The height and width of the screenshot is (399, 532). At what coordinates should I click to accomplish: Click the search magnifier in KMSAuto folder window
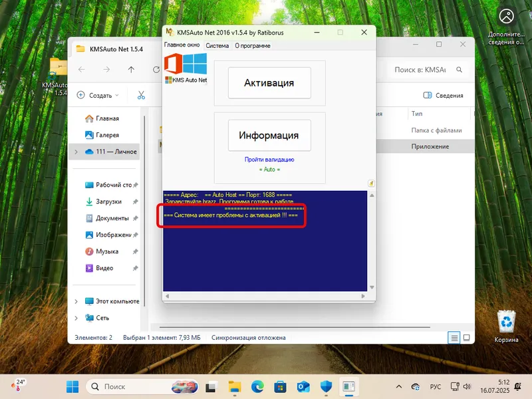click(459, 69)
